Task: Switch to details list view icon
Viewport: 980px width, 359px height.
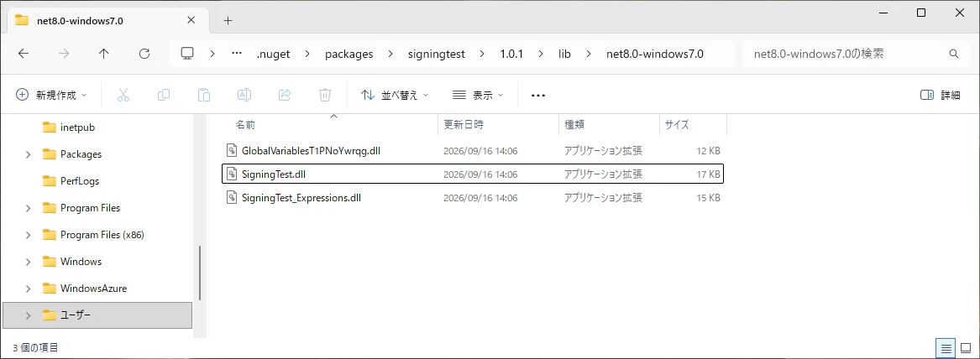Action: [x=946, y=348]
